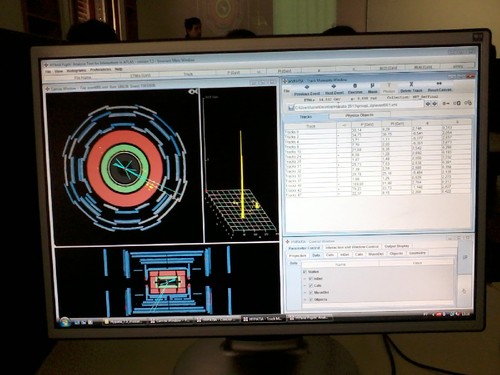Click the Delete Track X icon
Viewport: 500px width, 375px height.
pos(411,84)
